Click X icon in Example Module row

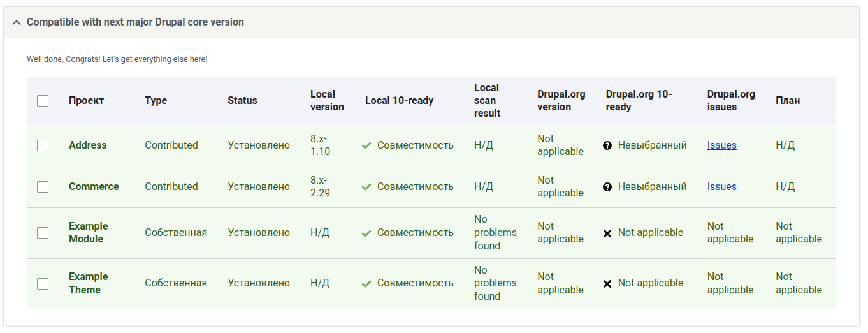607,233
